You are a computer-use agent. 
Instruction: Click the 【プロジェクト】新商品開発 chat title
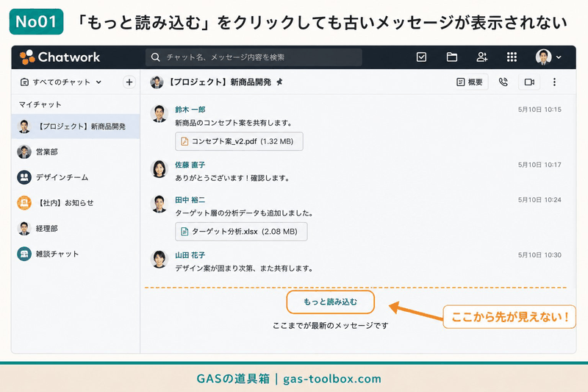(x=218, y=82)
